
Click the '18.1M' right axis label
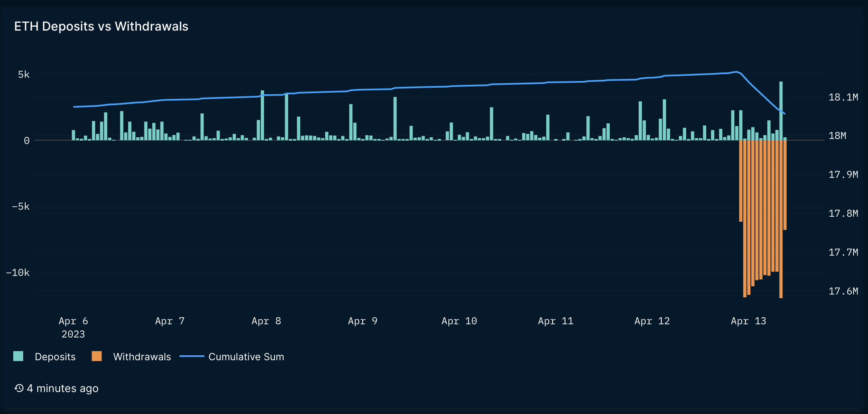[843, 97]
